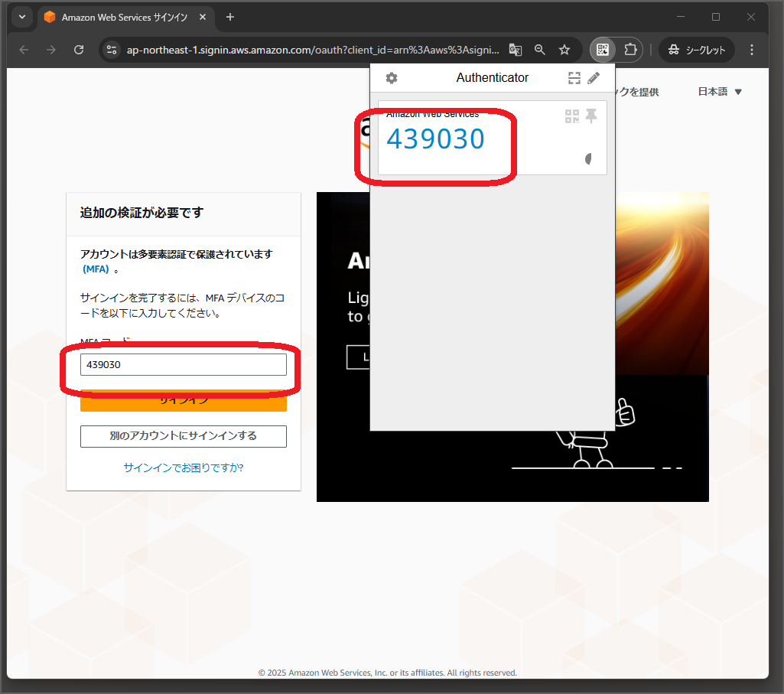View site information icon
This screenshot has height=694, width=784.
pos(112,50)
